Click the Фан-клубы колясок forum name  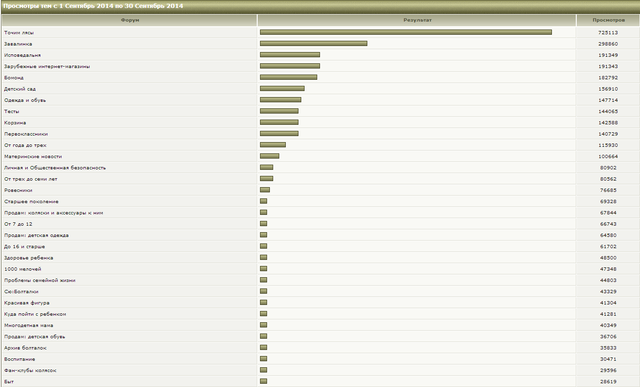click(x=30, y=370)
